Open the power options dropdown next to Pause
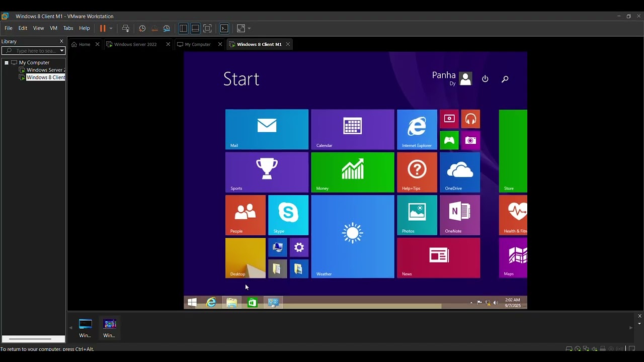Screen dimensions: 644x362 coord(111,28)
